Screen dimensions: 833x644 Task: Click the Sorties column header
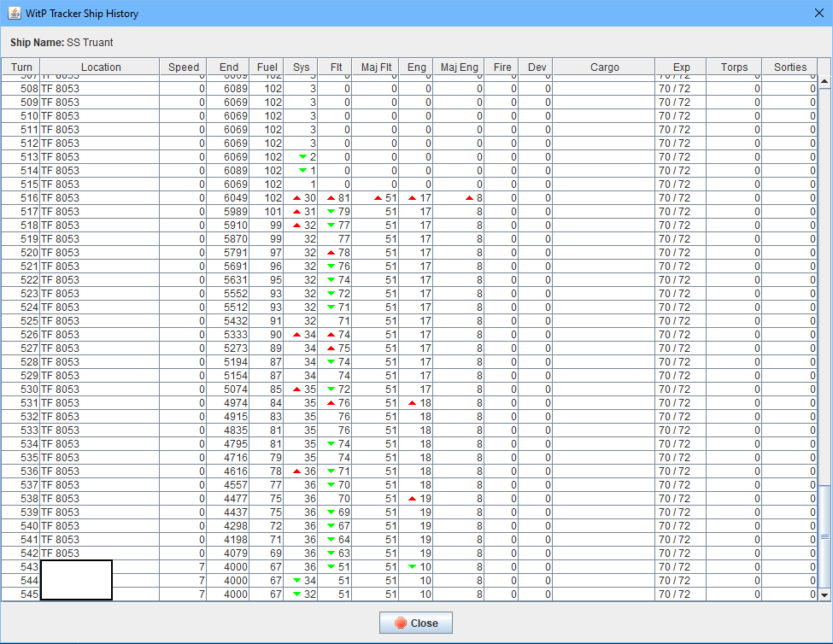789,67
